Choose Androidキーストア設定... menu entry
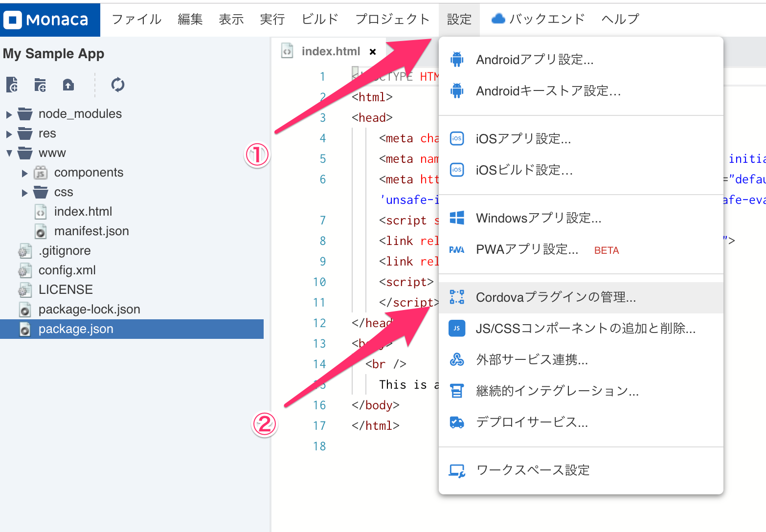The image size is (766, 532). click(x=581, y=90)
